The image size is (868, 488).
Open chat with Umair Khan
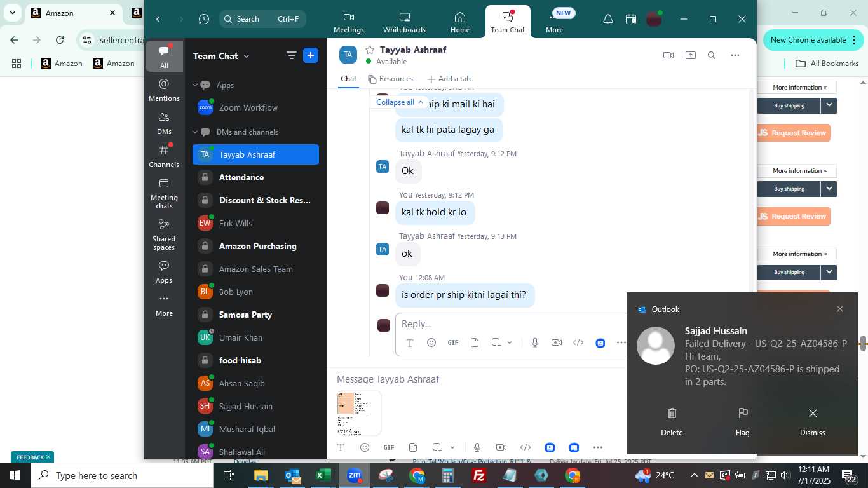(x=255, y=337)
